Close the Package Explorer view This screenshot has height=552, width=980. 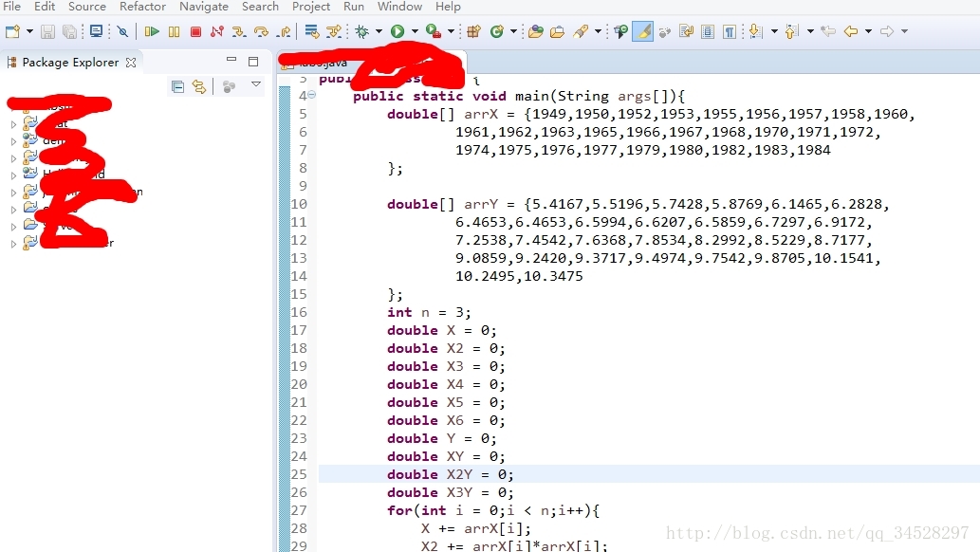tap(131, 63)
